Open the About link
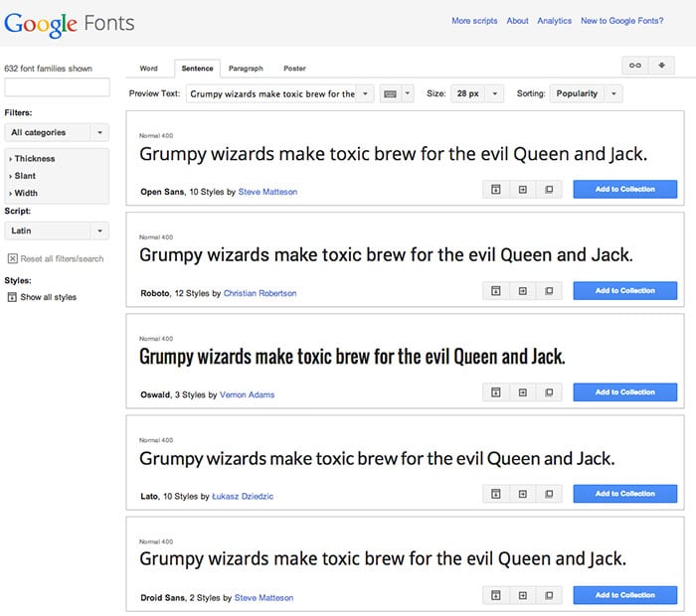Image resolution: width=696 pixels, height=616 pixels. point(518,21)
